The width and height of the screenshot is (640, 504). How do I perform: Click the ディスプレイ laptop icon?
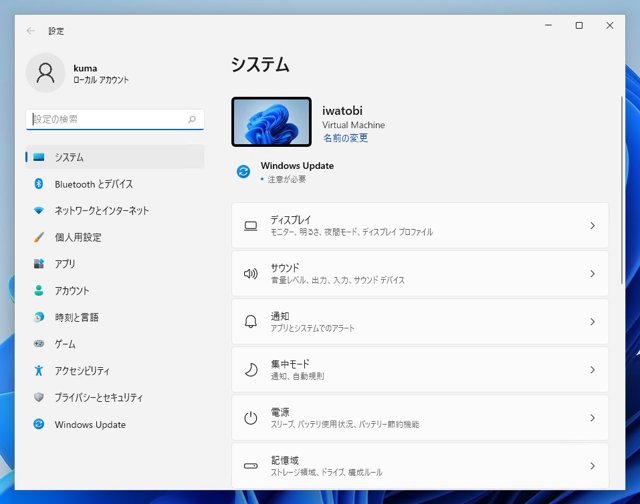251,226
